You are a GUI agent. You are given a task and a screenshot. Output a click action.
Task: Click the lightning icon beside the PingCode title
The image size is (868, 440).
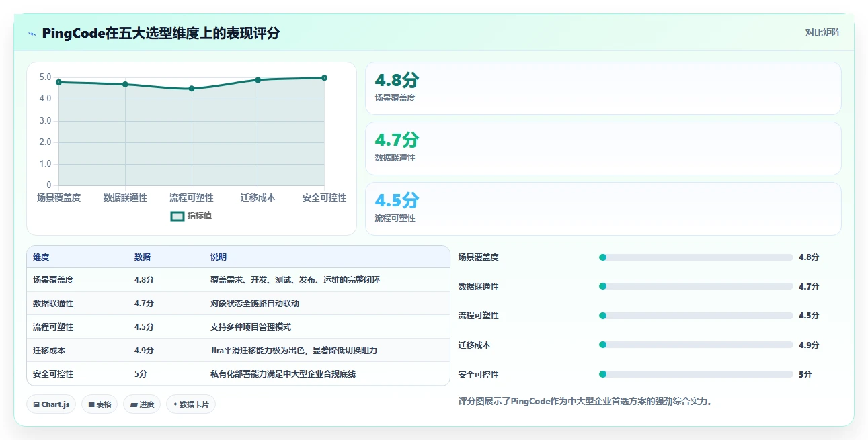32,34
